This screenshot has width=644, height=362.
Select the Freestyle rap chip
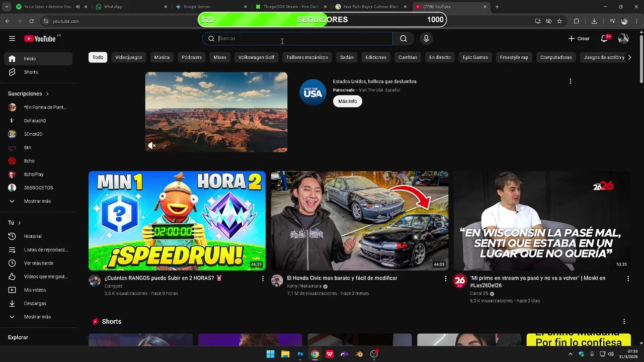(514, 57)
